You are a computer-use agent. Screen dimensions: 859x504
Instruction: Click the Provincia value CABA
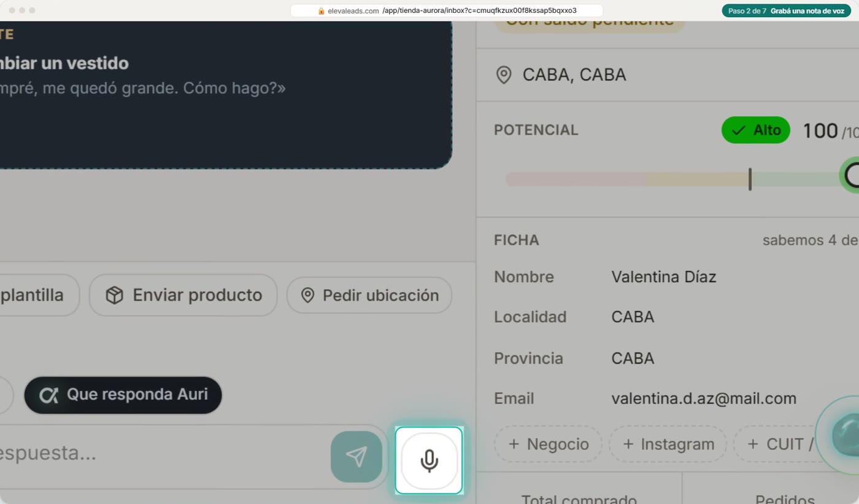click(633, 358)
